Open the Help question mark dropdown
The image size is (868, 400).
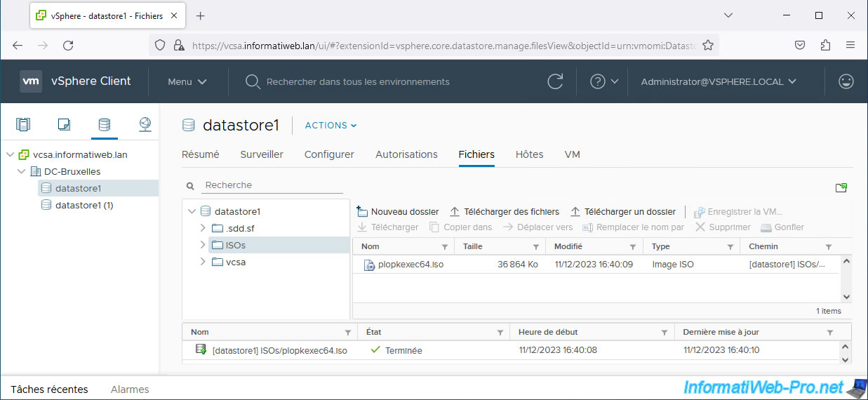pyautogui.click(x=603, y=81)
